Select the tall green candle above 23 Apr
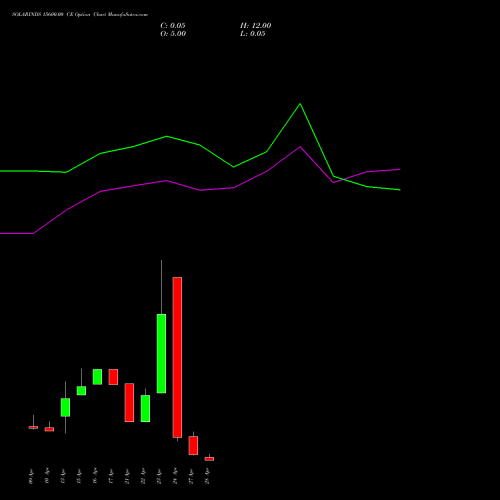The image size is (500, 500). point(161,354)
